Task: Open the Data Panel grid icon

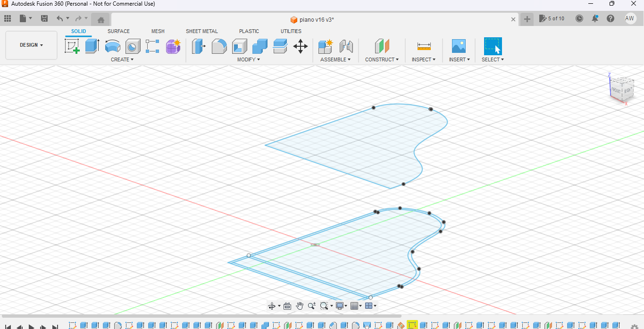Action: [x=8, y=18]
